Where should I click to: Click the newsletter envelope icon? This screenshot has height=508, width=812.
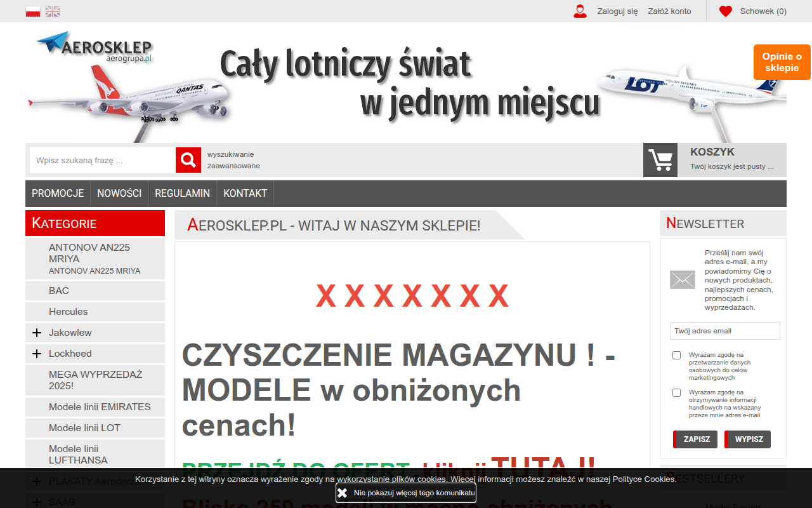pyautogui.click(x=683, y=280)
